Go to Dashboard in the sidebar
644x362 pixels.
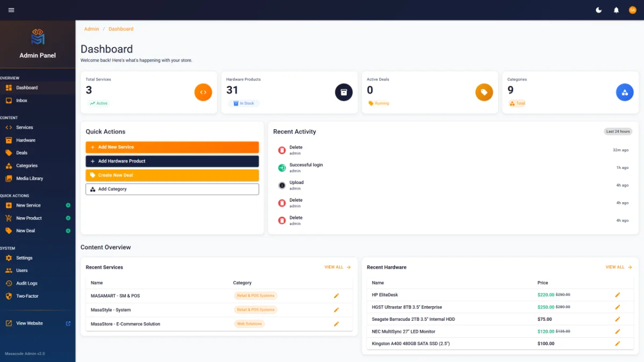click(x=38, y=88)
